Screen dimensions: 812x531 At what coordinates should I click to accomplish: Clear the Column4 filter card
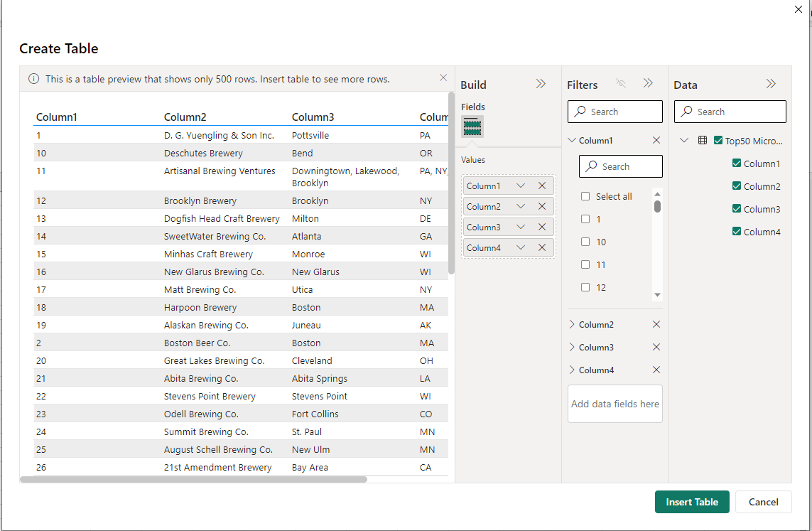click(656, 370)
